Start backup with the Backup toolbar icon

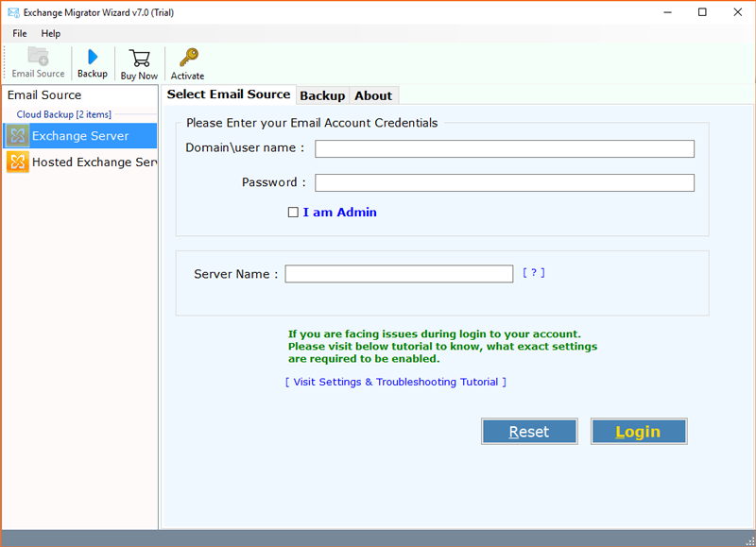coord(93,57)
